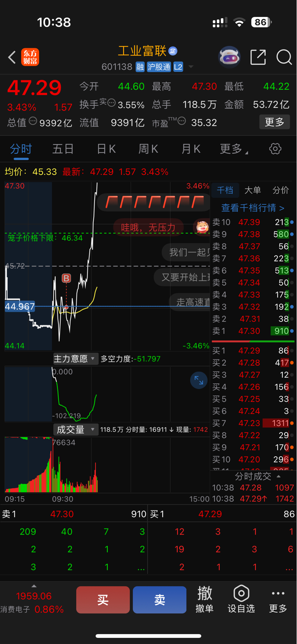Tap the info icon beside 换手

coord(112,102)
